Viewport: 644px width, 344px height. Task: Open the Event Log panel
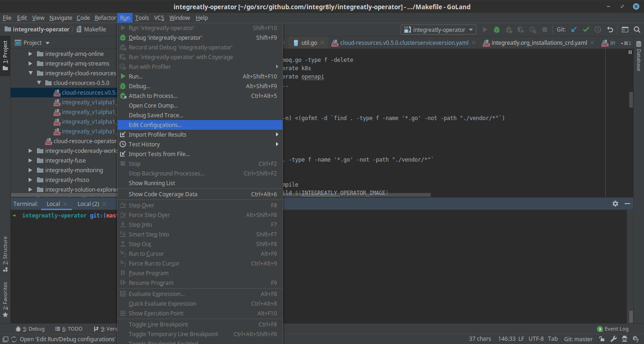(616, 329)
